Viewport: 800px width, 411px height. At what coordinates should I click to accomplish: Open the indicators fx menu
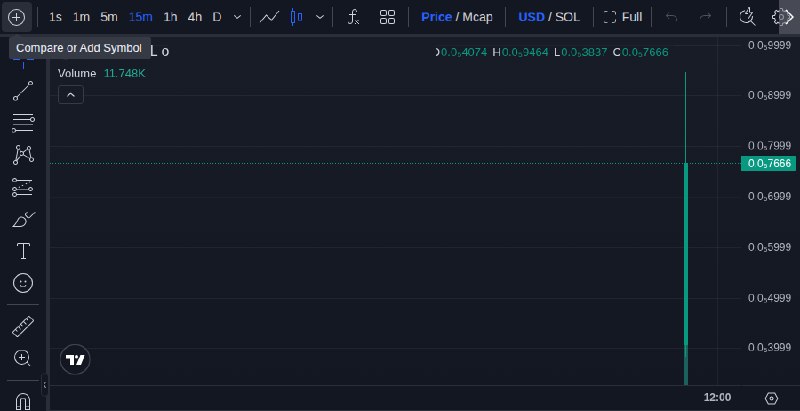tap(353, 17)
